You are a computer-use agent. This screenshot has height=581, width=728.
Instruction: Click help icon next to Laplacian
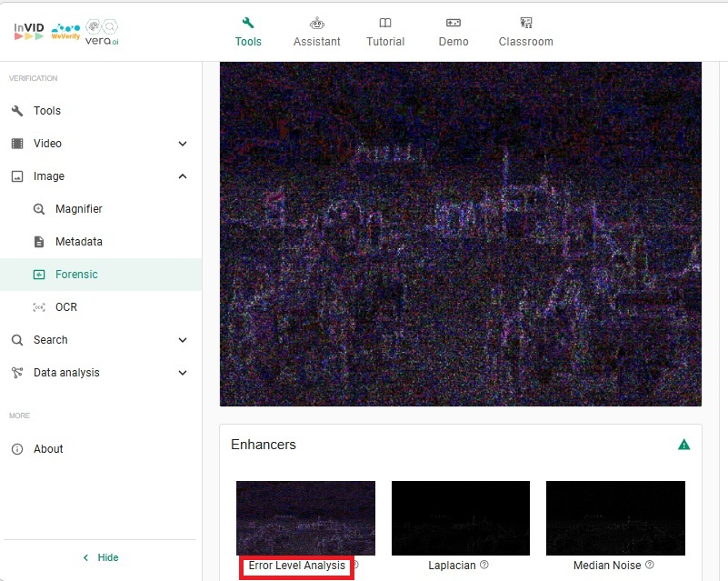click(484, 566)
